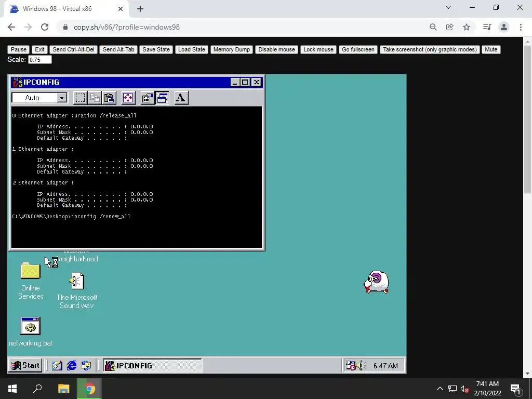Click the Paste icon in IPCONFIG toolbar
Image resolution: width=532 pixels, height=399 pixels.
point(109,98)
